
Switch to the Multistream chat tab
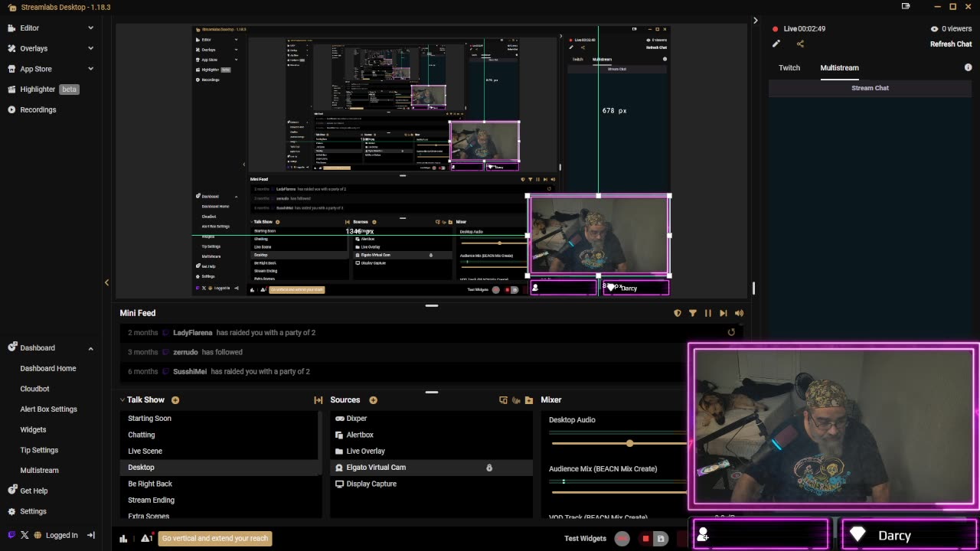point(839,67)
